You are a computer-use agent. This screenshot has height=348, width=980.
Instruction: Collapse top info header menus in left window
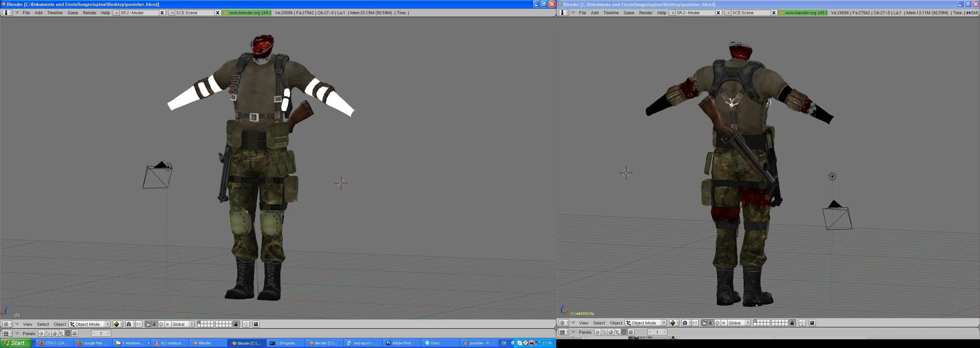click(x=17, y=13)
